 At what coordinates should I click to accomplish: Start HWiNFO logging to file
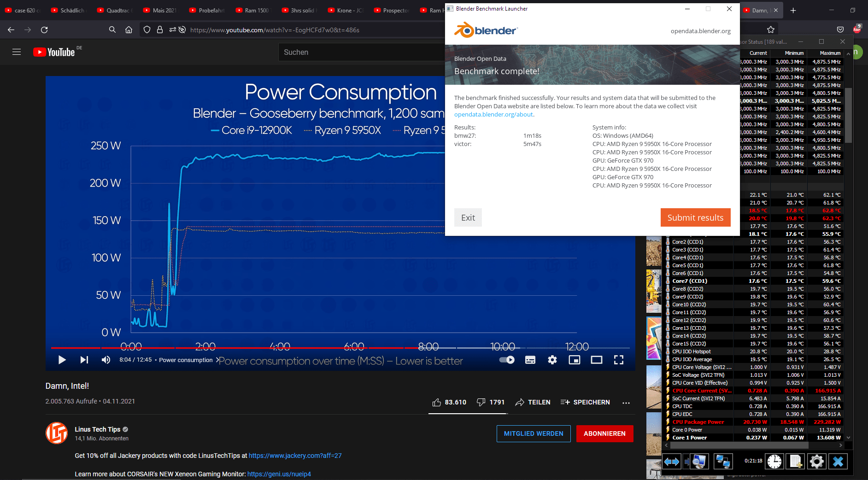[x=796, y=461]
